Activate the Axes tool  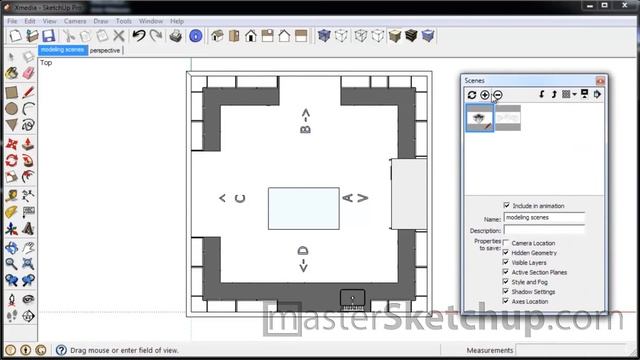click(x=11, y=229)
